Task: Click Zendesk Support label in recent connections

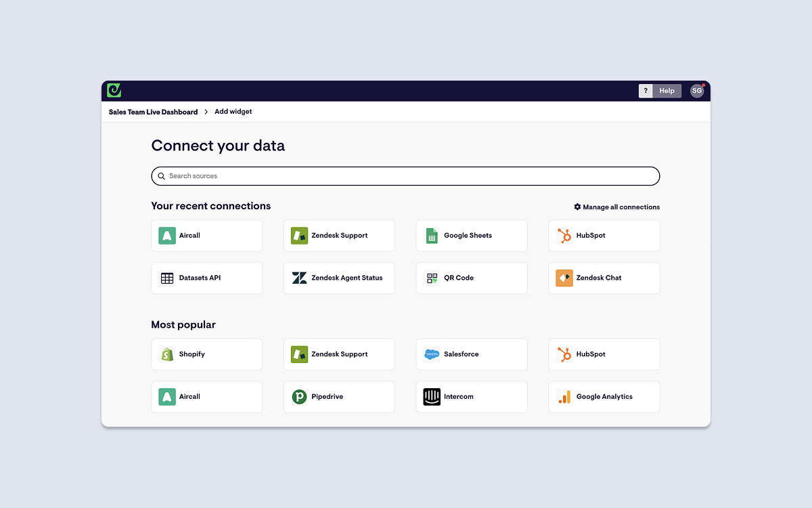Action: tap(340, 236)
